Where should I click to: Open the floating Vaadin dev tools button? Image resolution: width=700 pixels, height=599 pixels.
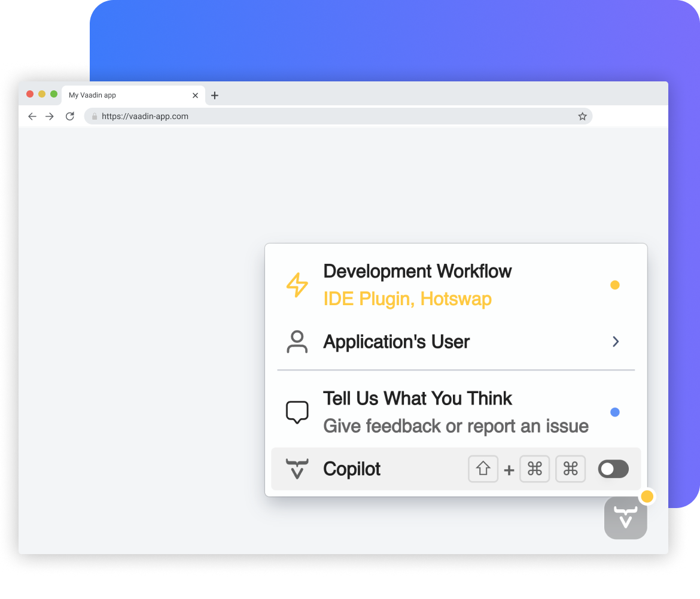click(x=625, y=517)
